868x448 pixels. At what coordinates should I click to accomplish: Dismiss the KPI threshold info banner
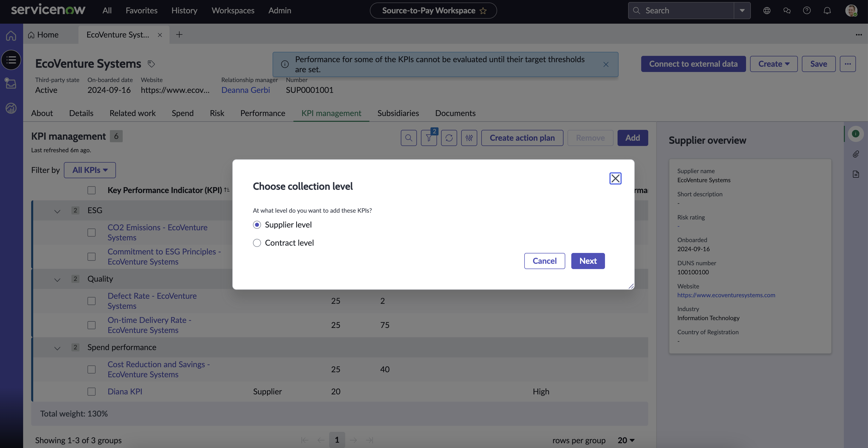coord(606,64)
